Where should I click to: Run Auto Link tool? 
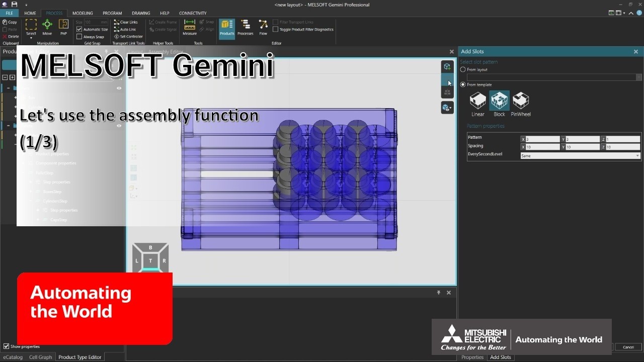tap(125, 29)
